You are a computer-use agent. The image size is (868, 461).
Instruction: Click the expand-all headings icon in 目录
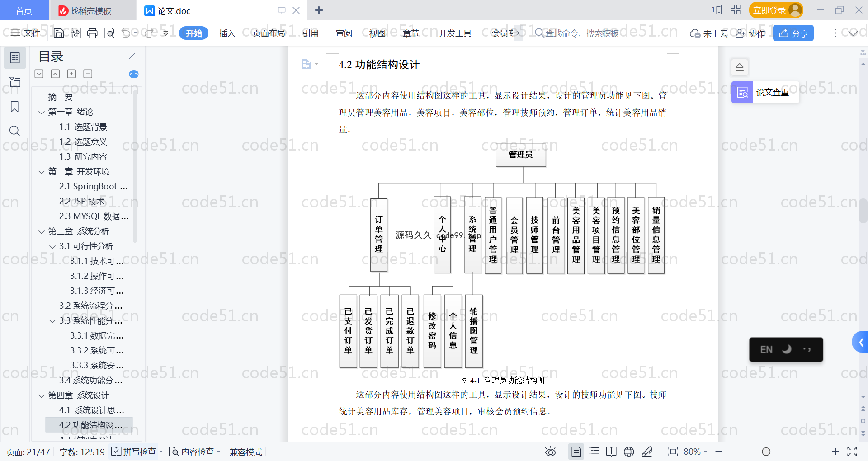coord(39,74)
